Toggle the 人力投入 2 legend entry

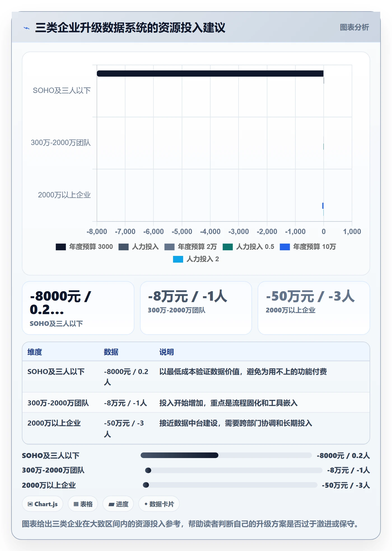tap(196, 259)
